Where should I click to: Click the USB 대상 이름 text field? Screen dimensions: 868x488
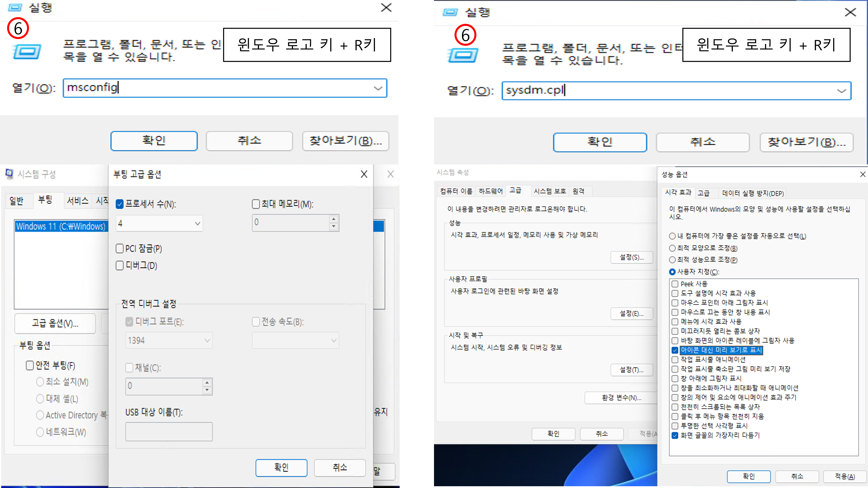169,431
